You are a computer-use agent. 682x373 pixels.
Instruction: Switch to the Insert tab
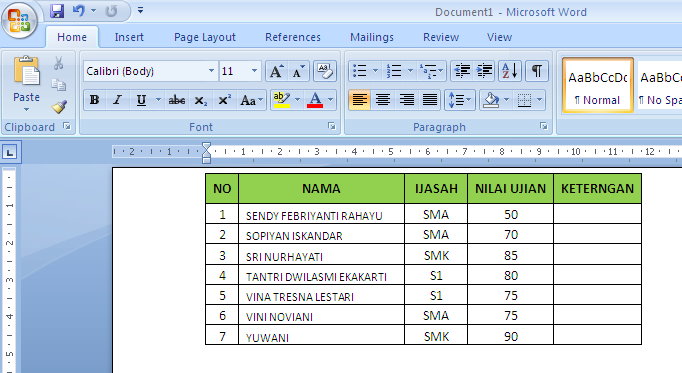pyautogui.click(x=129, y=37)
